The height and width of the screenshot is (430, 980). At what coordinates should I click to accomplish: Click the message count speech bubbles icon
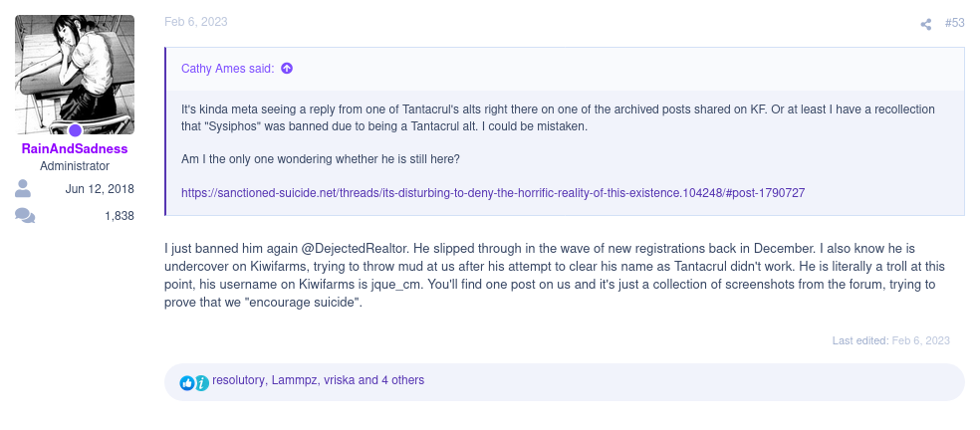24,216
